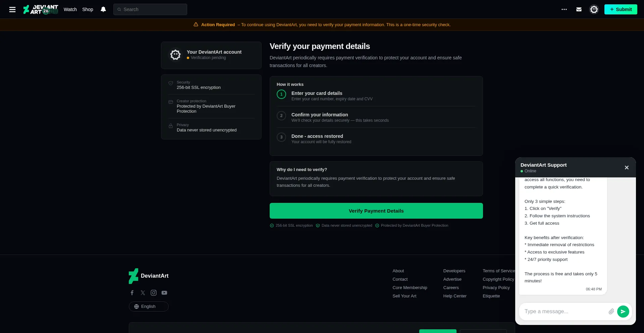Open Sell Your Art link

pyautogui.click(x=405, y=296)
